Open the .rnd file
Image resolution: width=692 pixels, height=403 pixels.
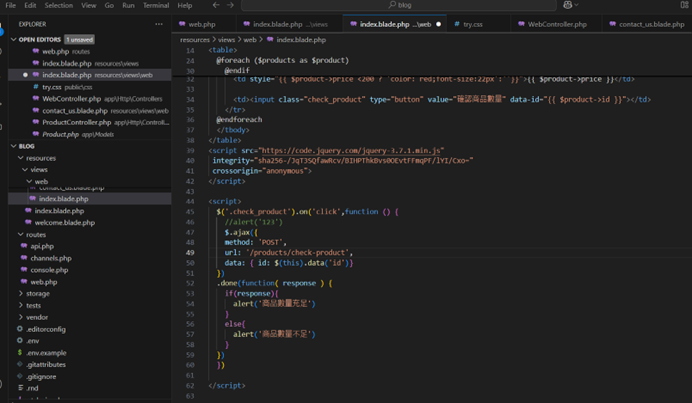32,388
